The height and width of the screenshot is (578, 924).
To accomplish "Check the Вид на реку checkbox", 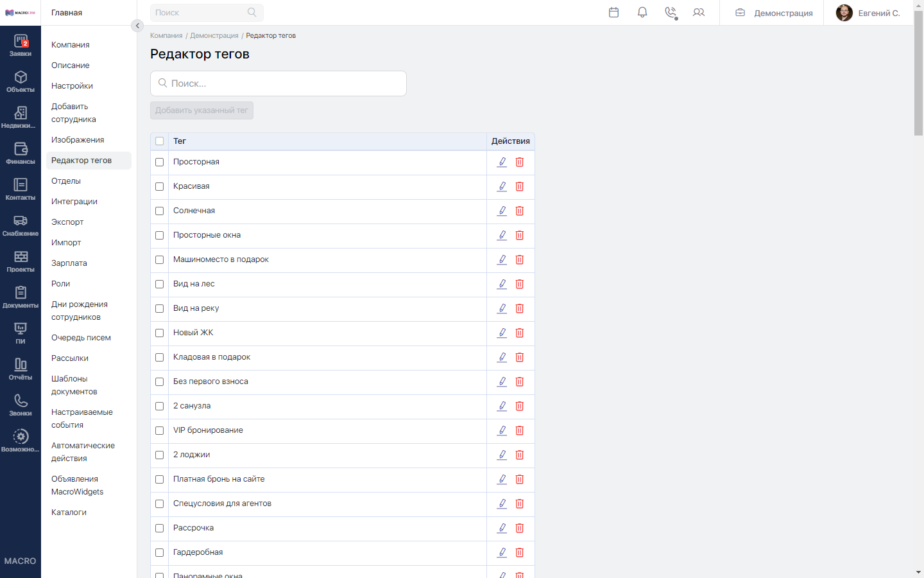I will [160, 309].
